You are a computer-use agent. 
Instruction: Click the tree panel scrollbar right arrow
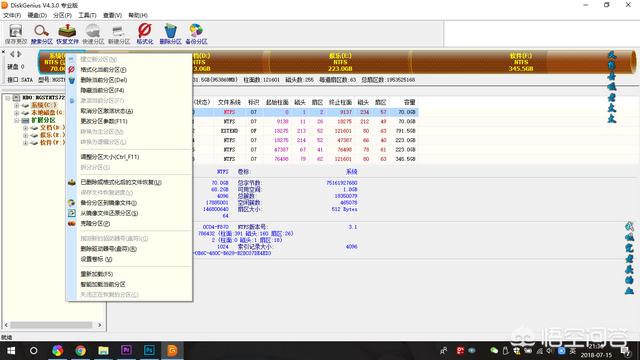pyautogui.click(x=100, y=325)
